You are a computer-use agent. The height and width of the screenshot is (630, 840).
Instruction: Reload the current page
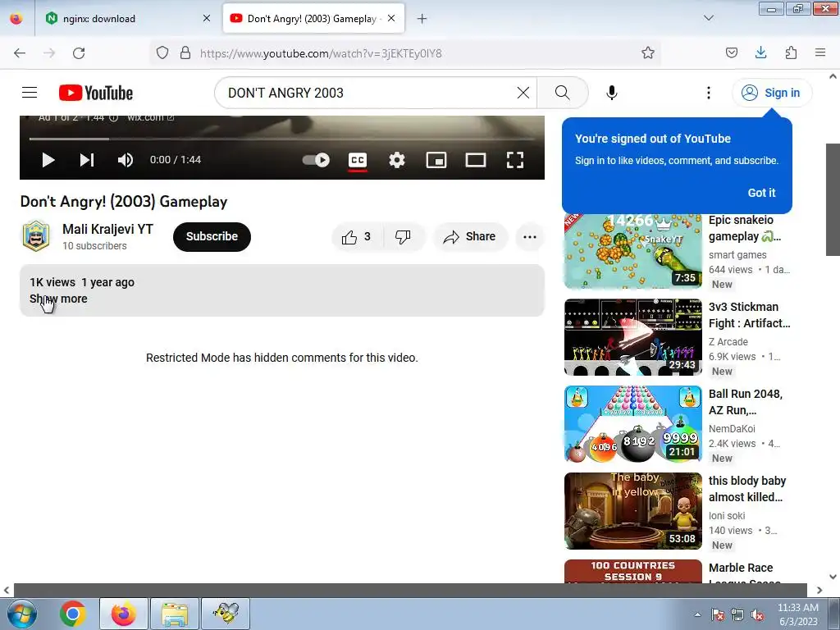(79, 53)
